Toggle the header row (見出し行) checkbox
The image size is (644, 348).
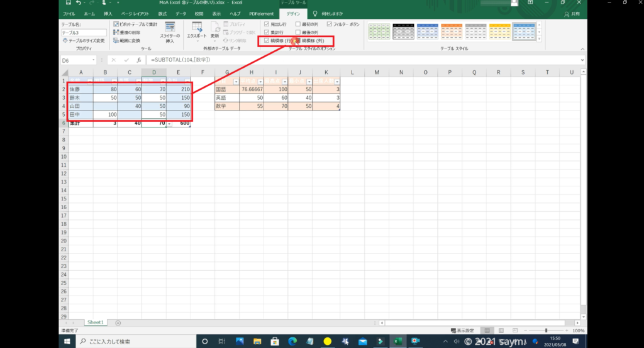[267, 24]
